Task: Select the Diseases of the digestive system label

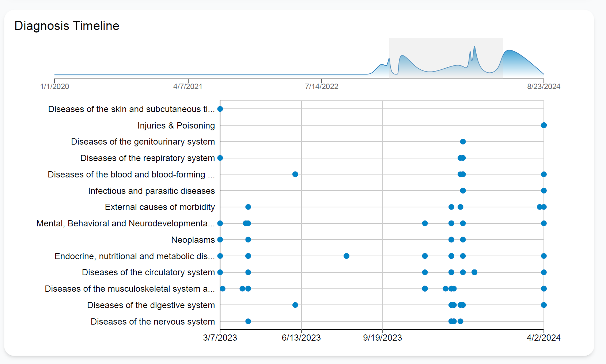Action: coord(151,305)
